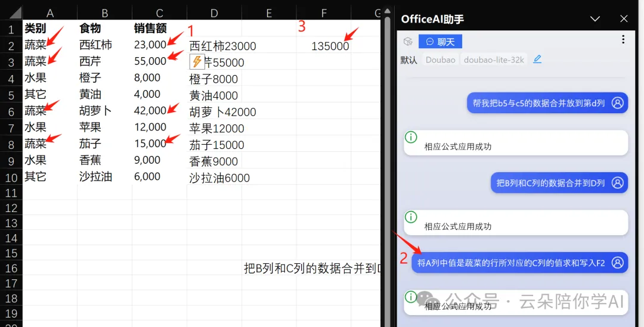Click the row 16 text 把B列和C列的数据合并到

(x=312, y=269)
